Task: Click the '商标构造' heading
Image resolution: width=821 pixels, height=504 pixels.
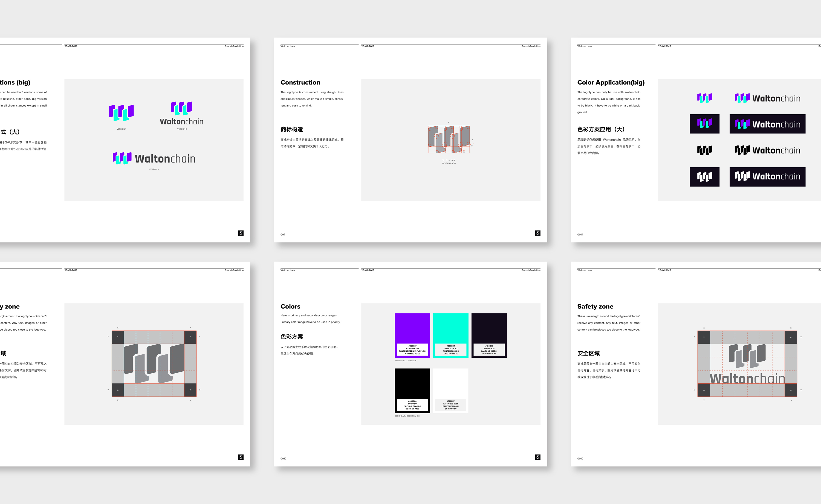Action: [x=292, y=129]
